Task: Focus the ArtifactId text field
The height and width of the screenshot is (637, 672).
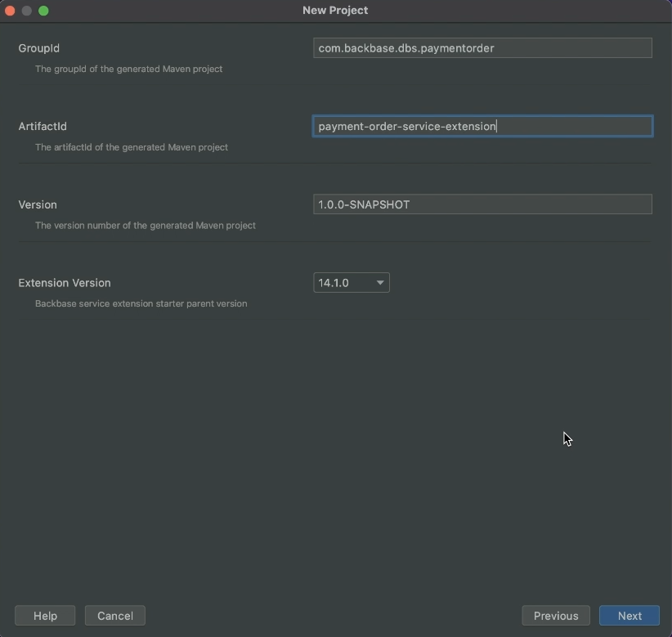Action: [482, 126]
